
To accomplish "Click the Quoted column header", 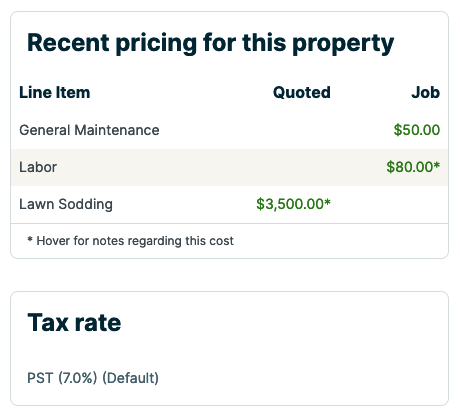I will point(302,92).
